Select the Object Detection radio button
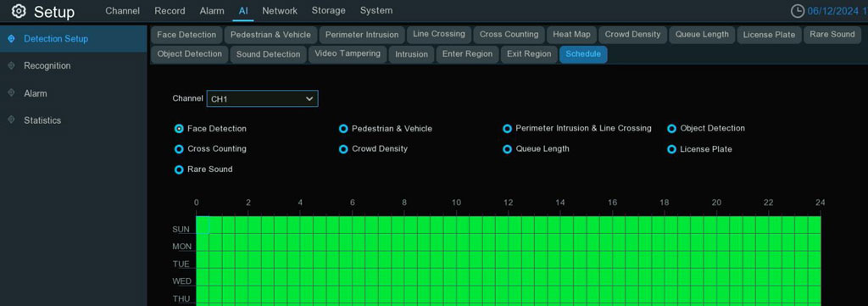Image resolution: width=868 pixels, height=306 pixels. pyautogui.click(x=671, y=128)
